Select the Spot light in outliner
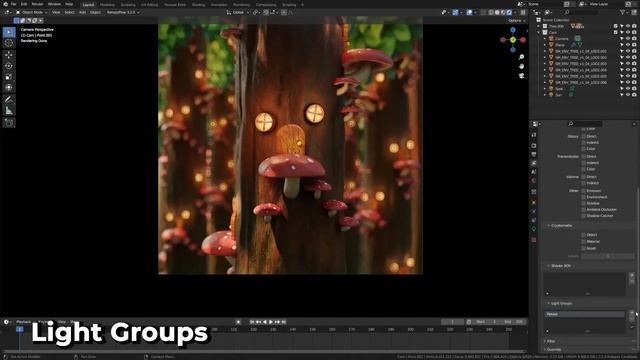The width and height of the screenshot is (640, 360). (559, 89)
